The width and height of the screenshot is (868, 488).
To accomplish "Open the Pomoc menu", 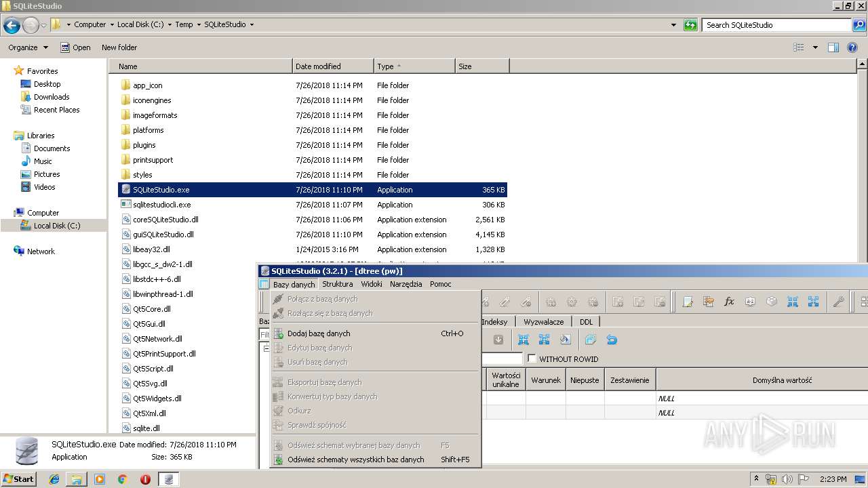I will pyautogui.click(x=441, y=284).
